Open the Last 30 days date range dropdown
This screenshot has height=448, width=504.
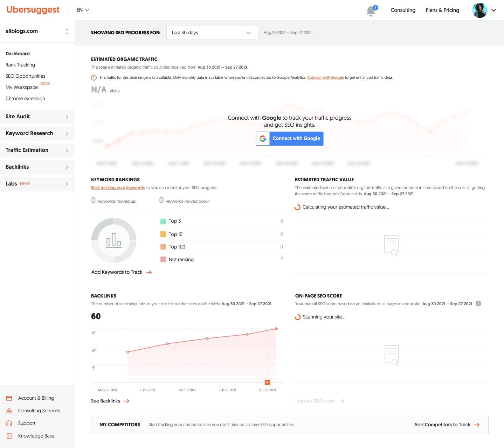click(212, 33)
